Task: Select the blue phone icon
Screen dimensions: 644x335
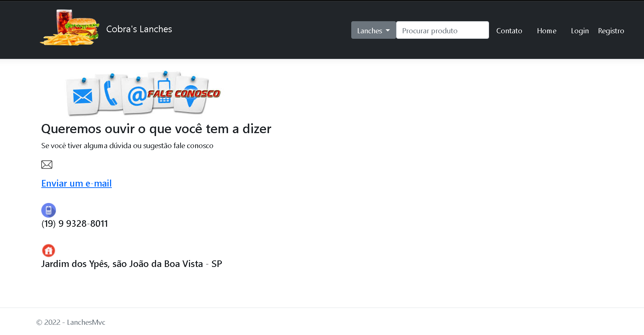Action: pos(48,210)
